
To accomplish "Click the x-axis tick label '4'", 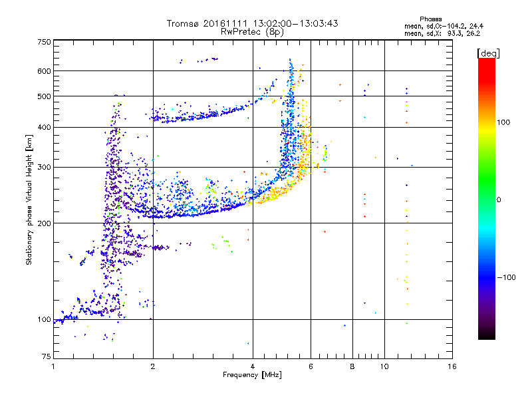I will click(x=253, y=366).
